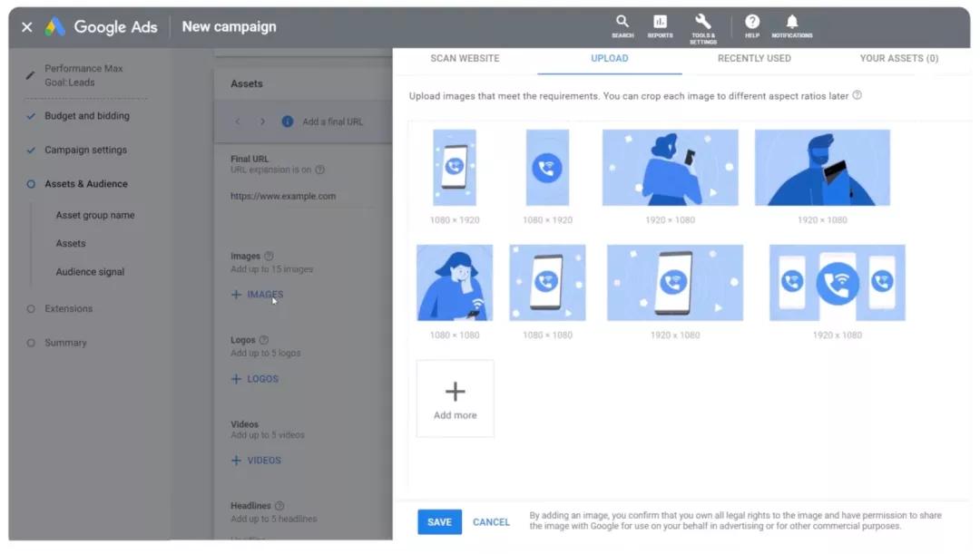The image size is (980, 554).
Task: Open the Search tool in the header
Action: click(x=622, y=27)
